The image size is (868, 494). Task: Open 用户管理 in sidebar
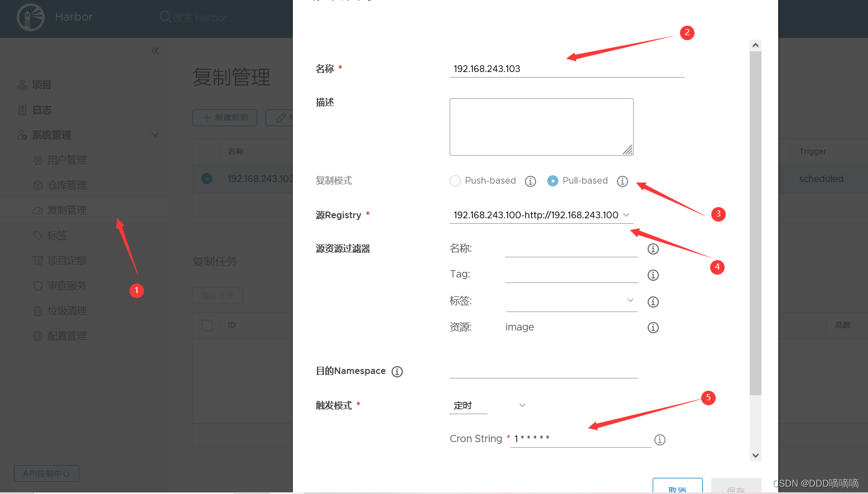[67, 160]
